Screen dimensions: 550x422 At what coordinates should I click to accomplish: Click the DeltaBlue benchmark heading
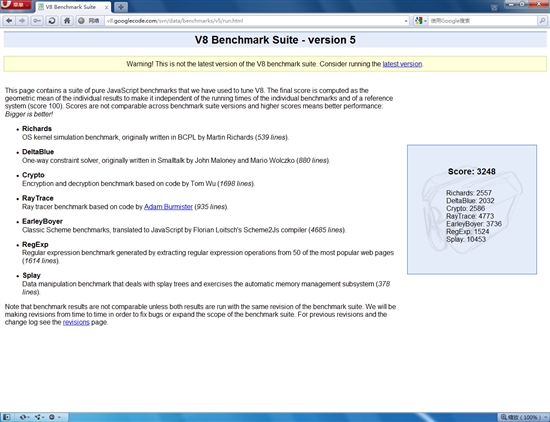38,152
